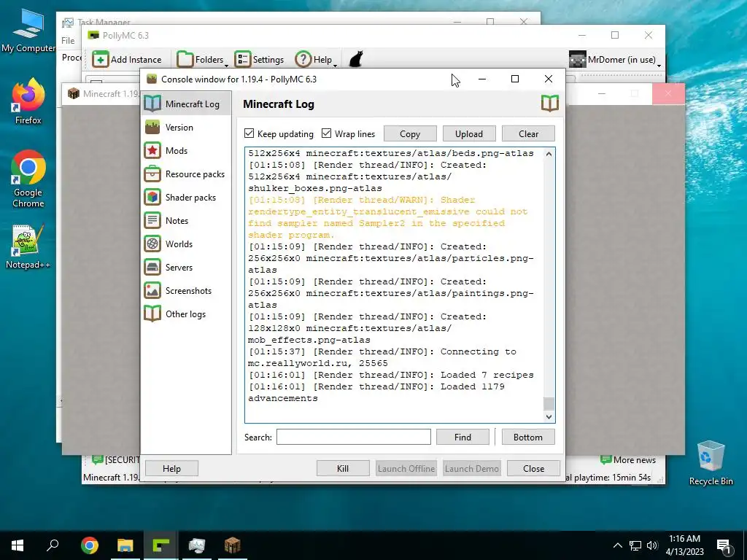The width and height of the screenshot is (747, 560).
Task: Open File Explorer from taskbar
Action: [125, 545]
